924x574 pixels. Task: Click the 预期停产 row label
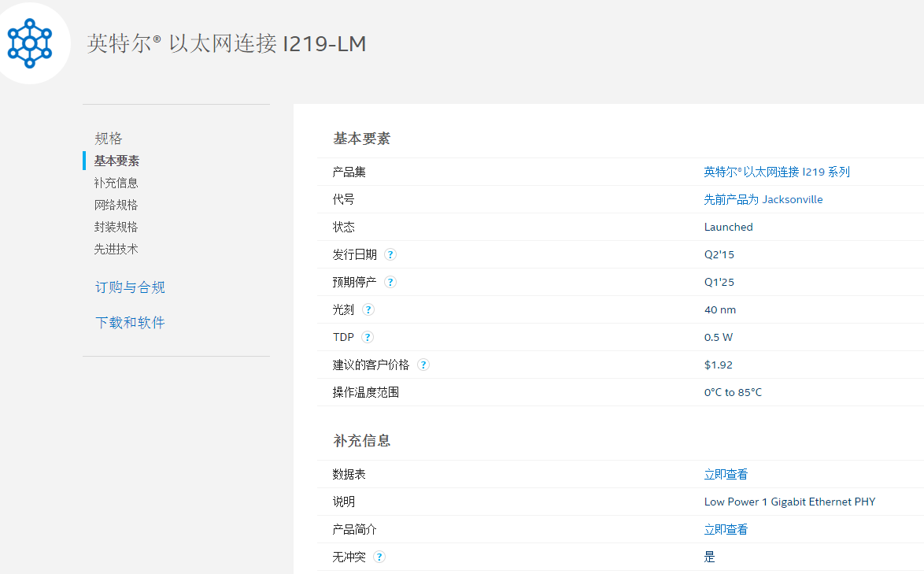pyautogui.click(x=354, y=283)
